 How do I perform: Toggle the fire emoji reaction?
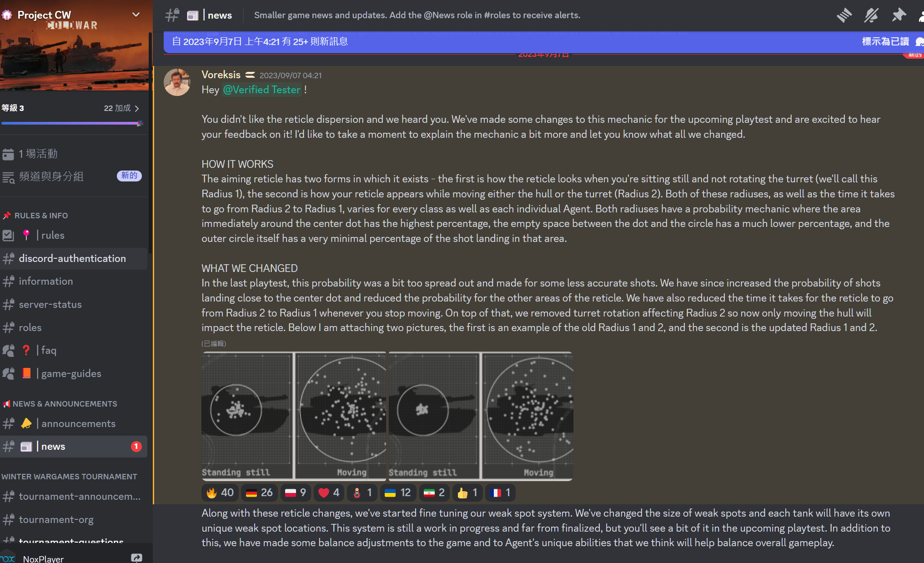[220, 493]
